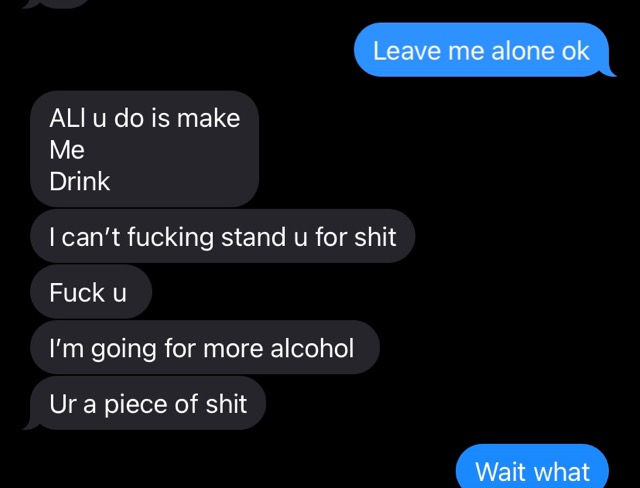Click the word "Leave" in the blue bubble
640x488 pixels.
407,51
